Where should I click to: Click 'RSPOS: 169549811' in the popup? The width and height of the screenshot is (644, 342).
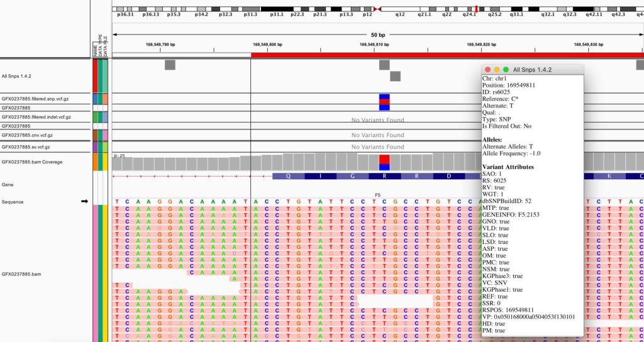coord(508,310)
